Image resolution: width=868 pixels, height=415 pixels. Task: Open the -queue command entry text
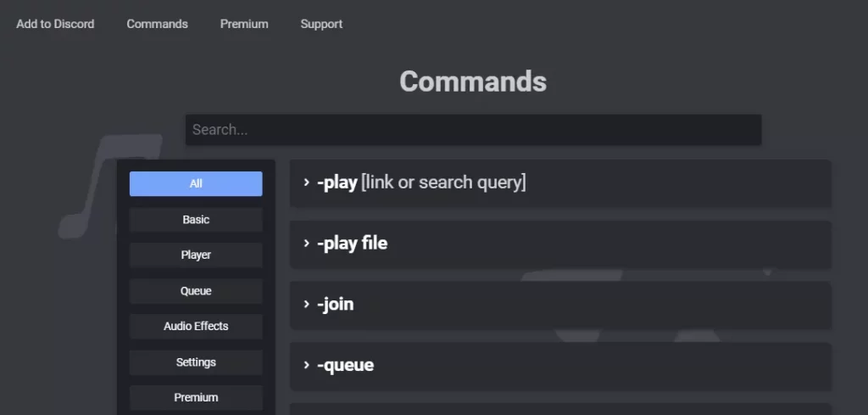pos(346,365)
